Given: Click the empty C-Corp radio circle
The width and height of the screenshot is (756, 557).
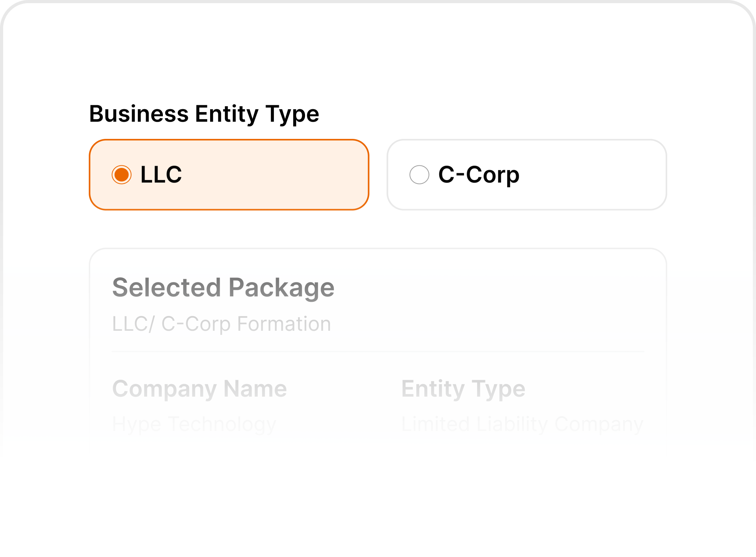Looking at the screenshot, I should click(420, 175).
